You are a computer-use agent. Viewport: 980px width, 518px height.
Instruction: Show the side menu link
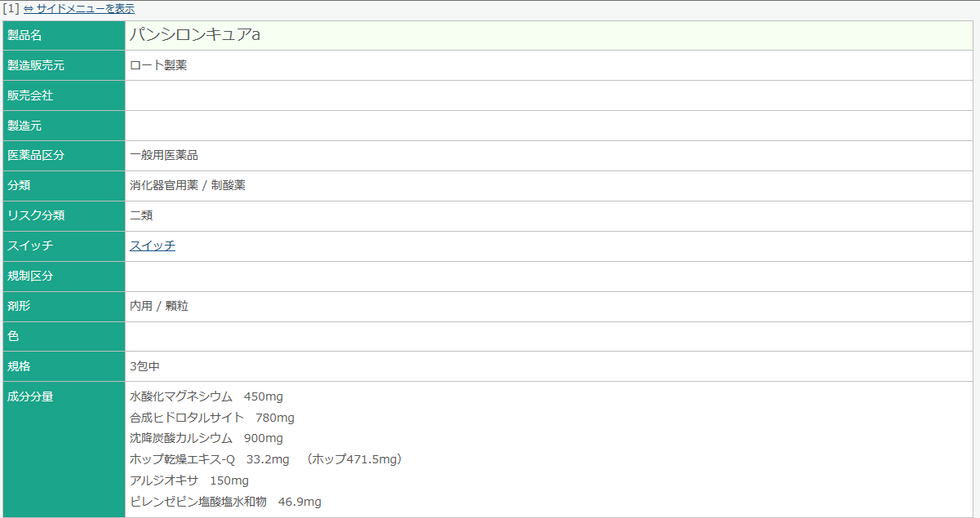pos(85,9)
